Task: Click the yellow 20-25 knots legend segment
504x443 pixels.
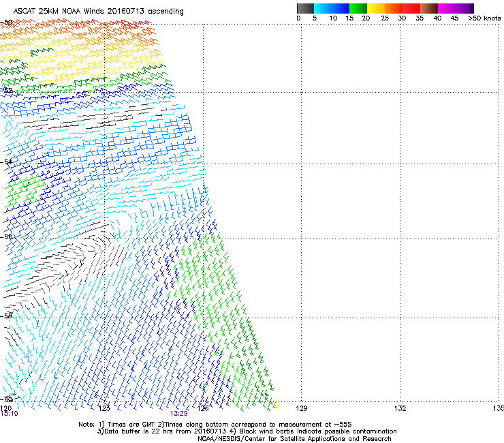Action: click(376, 8)
